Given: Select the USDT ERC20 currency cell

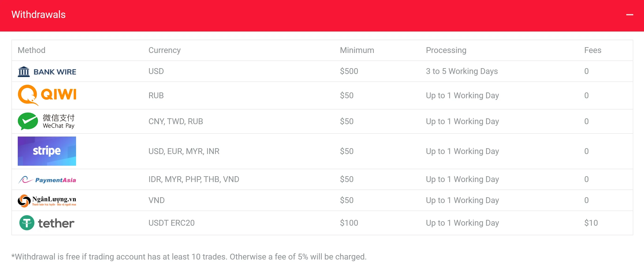Looking at the screenshot, I should (171, 223).
